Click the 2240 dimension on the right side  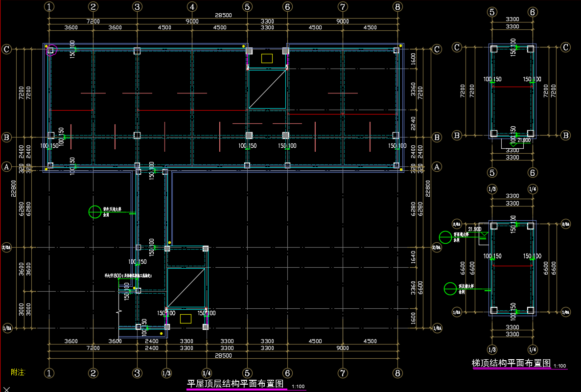[x=414, y=123]
